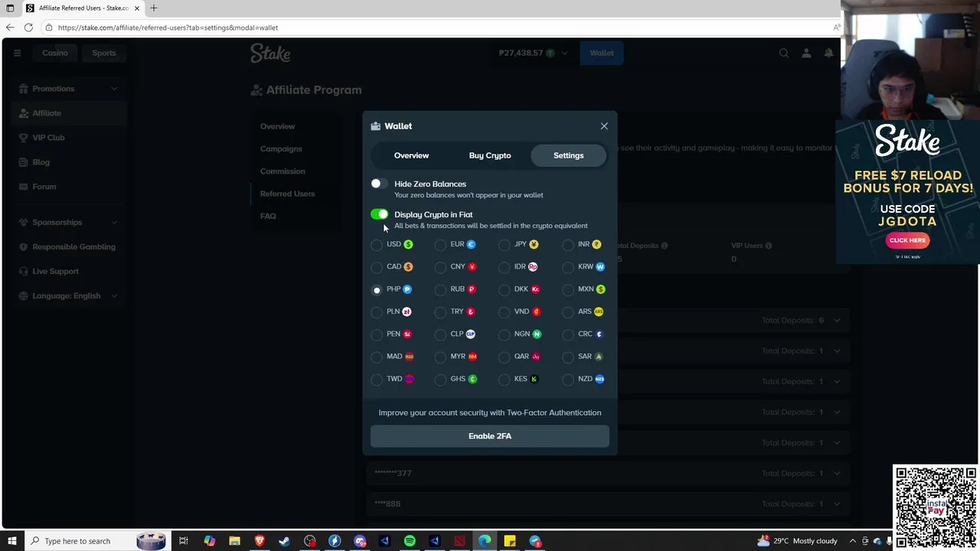Select NZD currency radio button
The height and width of the screenshot is (551, 980).
pyautogui.click(x=567, y=380)
